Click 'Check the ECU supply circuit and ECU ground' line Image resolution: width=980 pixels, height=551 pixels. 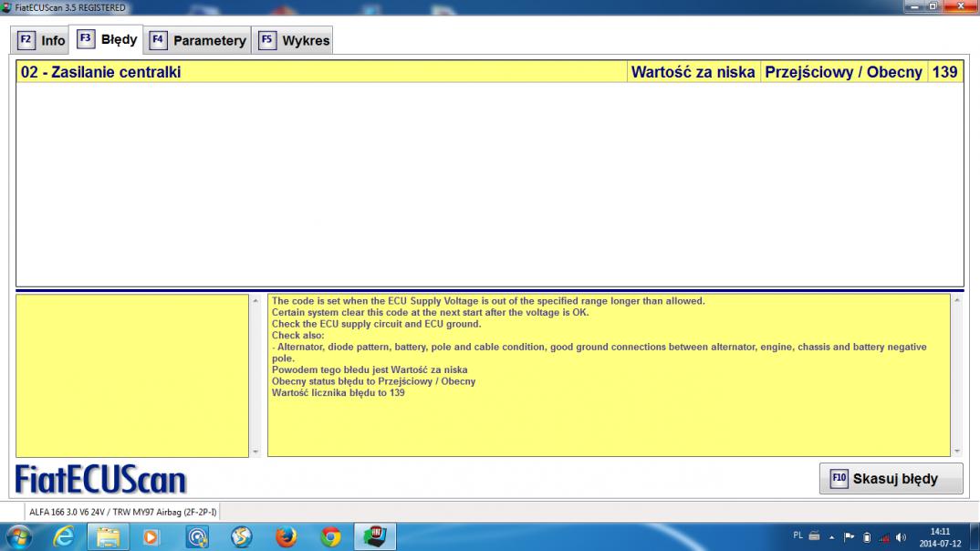point(376,324)
